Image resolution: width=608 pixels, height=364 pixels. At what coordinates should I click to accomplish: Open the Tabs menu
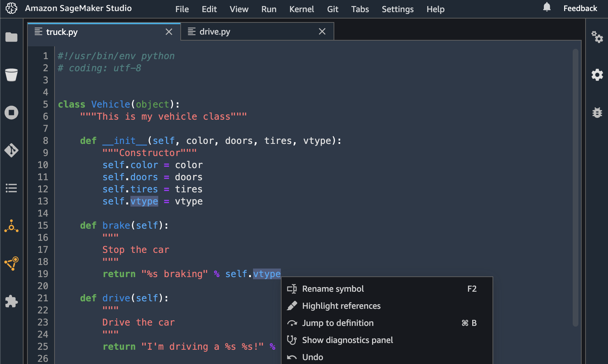pyautogui.click(x=360, y=9)
